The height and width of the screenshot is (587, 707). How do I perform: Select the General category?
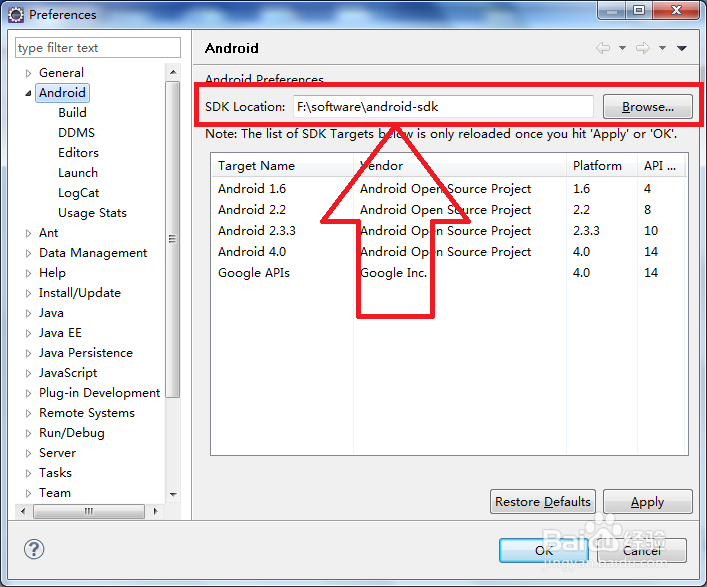point(61,73)
